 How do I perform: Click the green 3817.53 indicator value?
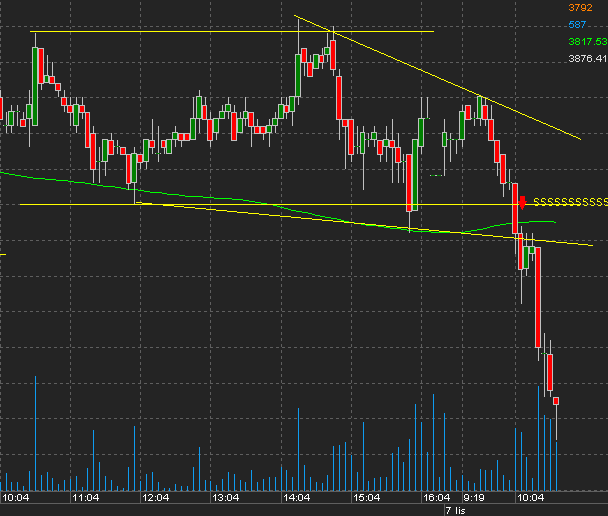tap(588, 41)
